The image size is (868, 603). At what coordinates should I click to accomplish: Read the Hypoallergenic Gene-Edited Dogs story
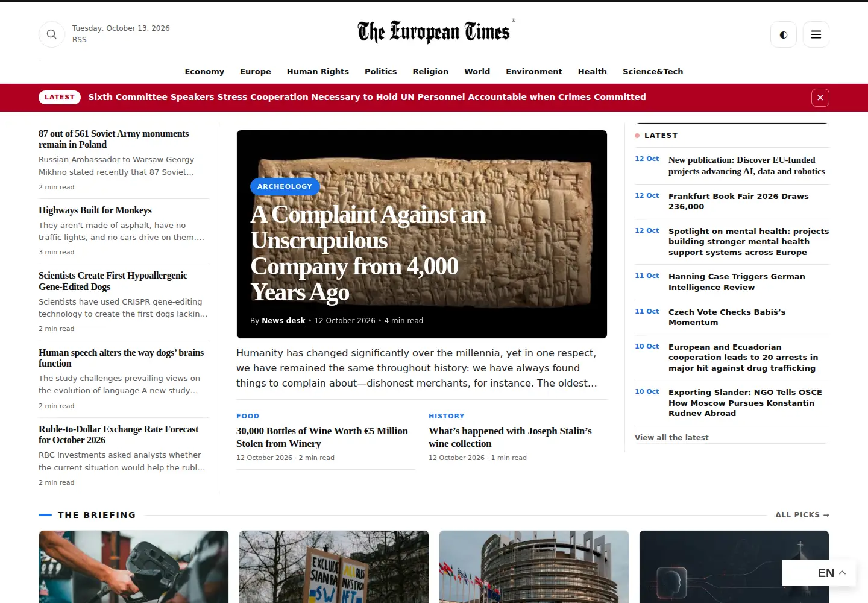(113, 281)
